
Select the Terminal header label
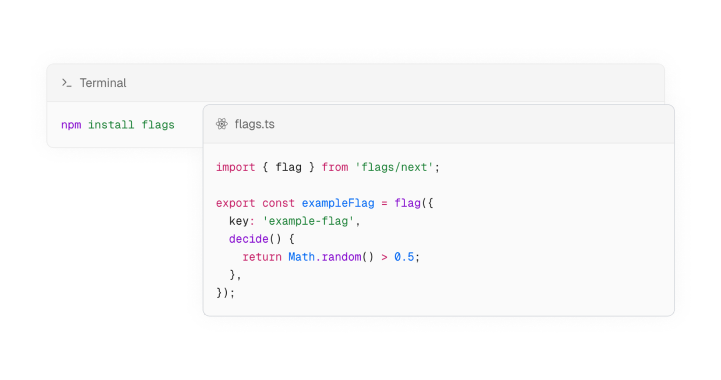tap(103, 83)
